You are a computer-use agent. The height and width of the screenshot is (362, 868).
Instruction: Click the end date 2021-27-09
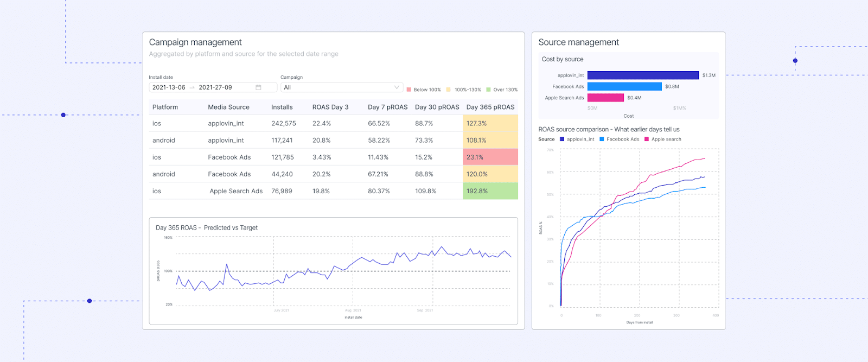215,87
